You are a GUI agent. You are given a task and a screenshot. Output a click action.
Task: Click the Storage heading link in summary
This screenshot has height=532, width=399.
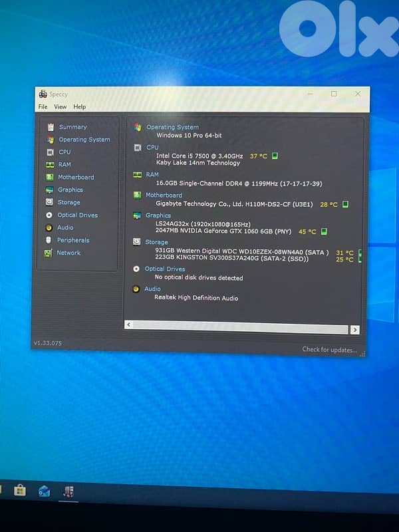pyautogui.click(x=156, y=242)
